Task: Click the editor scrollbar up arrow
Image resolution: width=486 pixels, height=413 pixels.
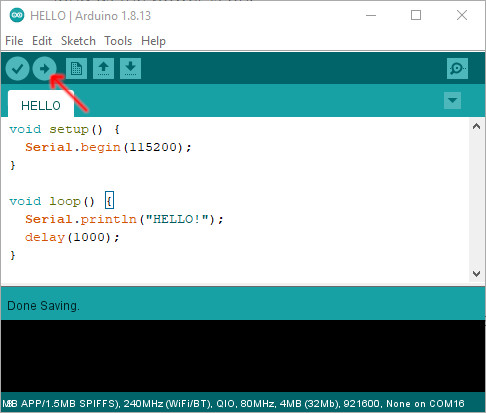Action: (x=477, y=126)
